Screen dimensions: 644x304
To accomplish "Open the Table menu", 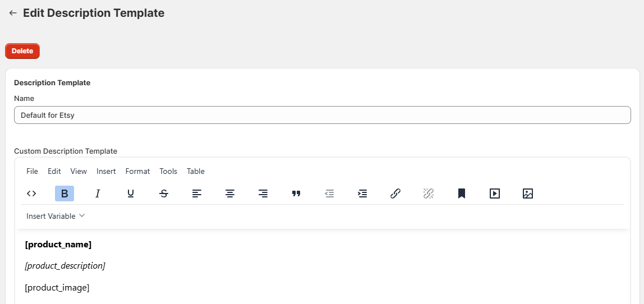I will click(x=195, y=171).
